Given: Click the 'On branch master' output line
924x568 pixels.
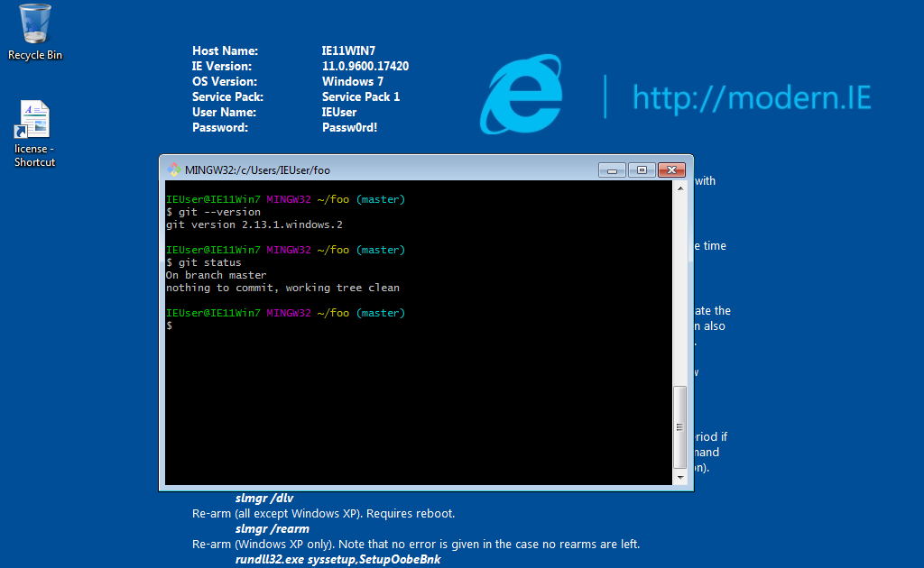Looking at the screenshot, I should click(x=217, y=275).
